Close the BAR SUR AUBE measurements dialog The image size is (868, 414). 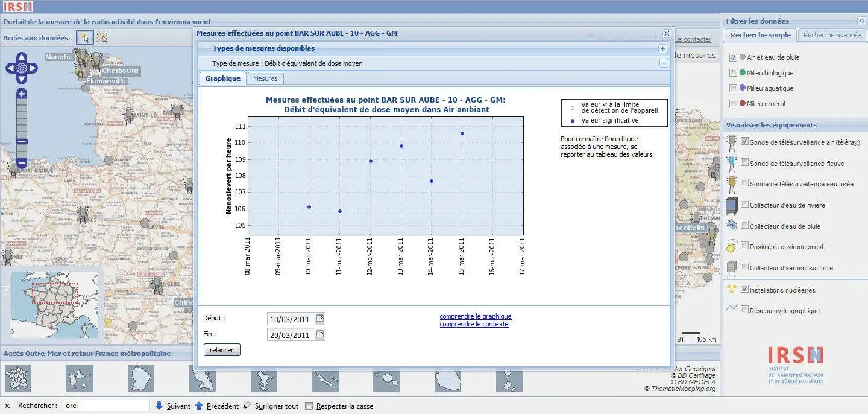pyautogui.click(x=667, y=34)
